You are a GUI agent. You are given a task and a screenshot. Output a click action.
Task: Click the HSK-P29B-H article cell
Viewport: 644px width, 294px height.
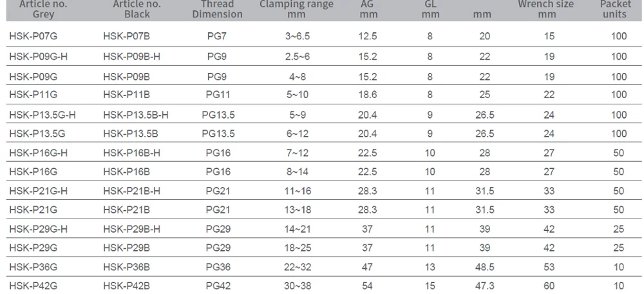click(x=131, y=230)
